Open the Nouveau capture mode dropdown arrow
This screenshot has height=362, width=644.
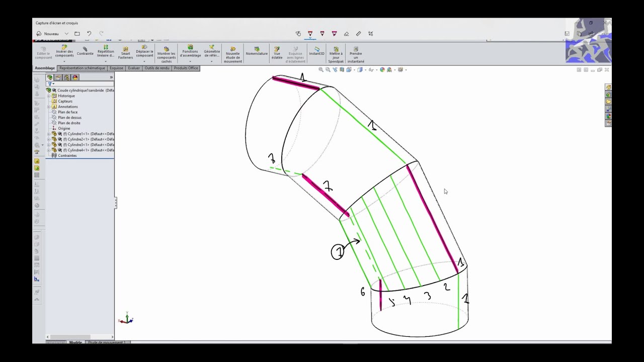click(x=66, y=34)
